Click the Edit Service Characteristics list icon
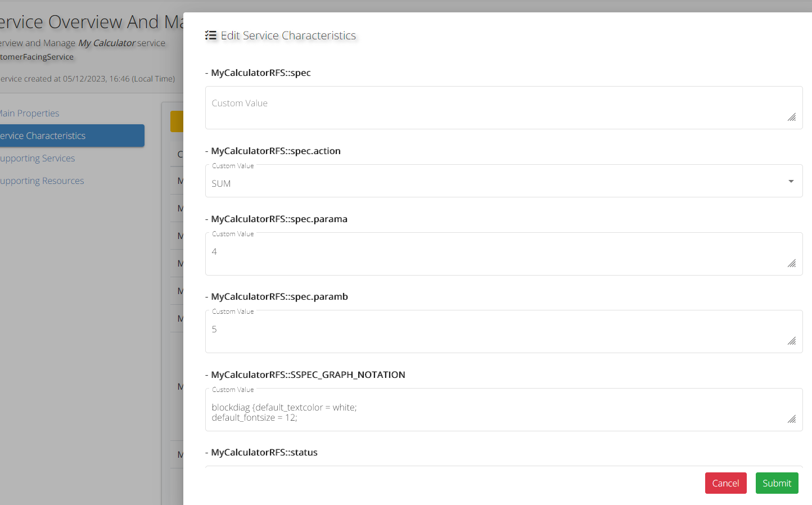 (211, 35)
